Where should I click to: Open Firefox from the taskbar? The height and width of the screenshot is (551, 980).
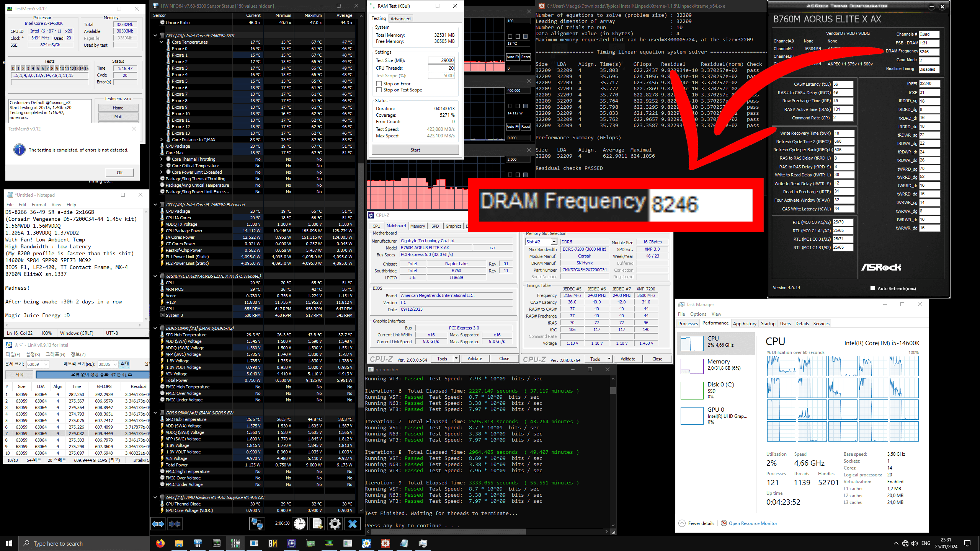click(160, 543)
